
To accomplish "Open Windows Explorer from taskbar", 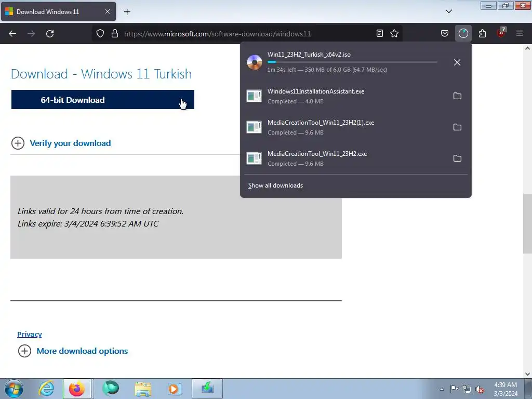I will [143, 389].
